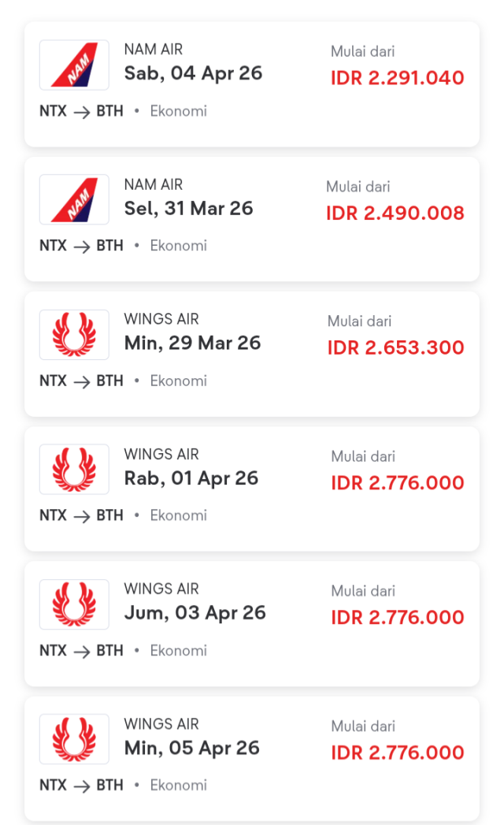Click the Wings Air logo for 03 Apr flight
Screen dimensions: 504x825
click(74, 604)
